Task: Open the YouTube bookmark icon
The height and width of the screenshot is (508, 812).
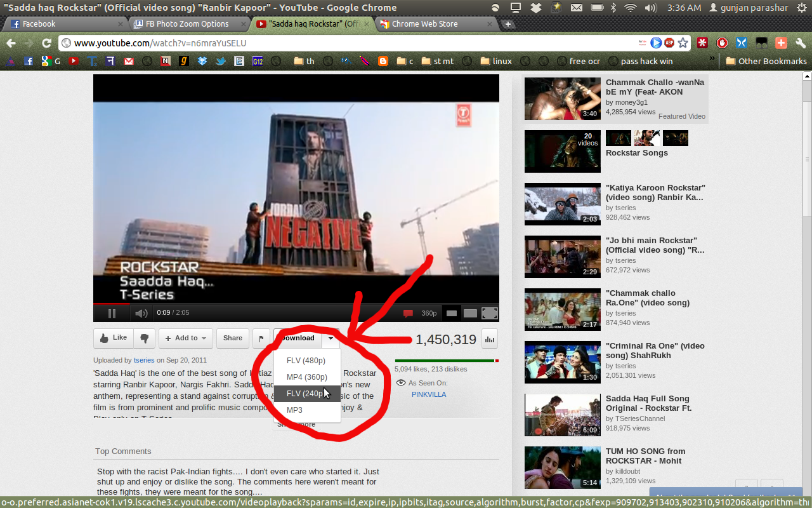Action: [x=74, y=62]
